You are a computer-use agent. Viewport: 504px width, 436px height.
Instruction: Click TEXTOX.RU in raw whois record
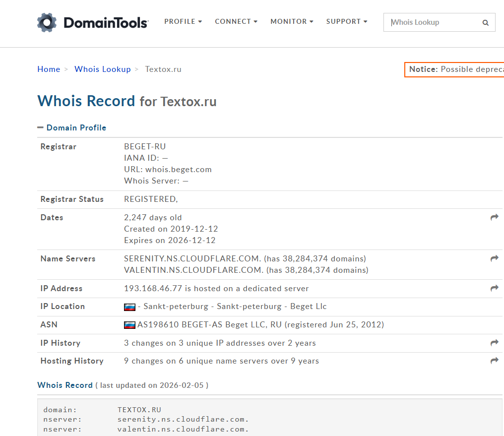point(139,410)
